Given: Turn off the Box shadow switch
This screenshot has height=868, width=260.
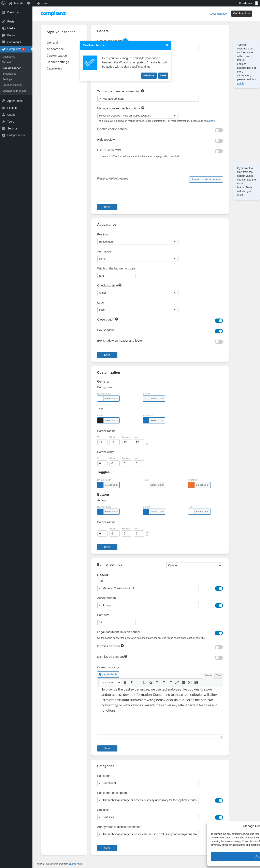Looking at the screenshot, I should pos(219,331).
